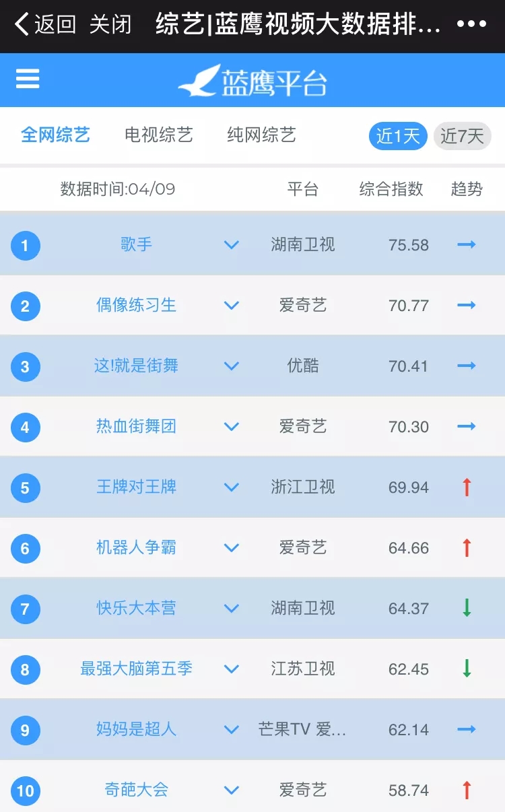Click the red up trend arrow for 王牌对王牌
The width and height of the screenshot is (505, 812).
point(466,487)
